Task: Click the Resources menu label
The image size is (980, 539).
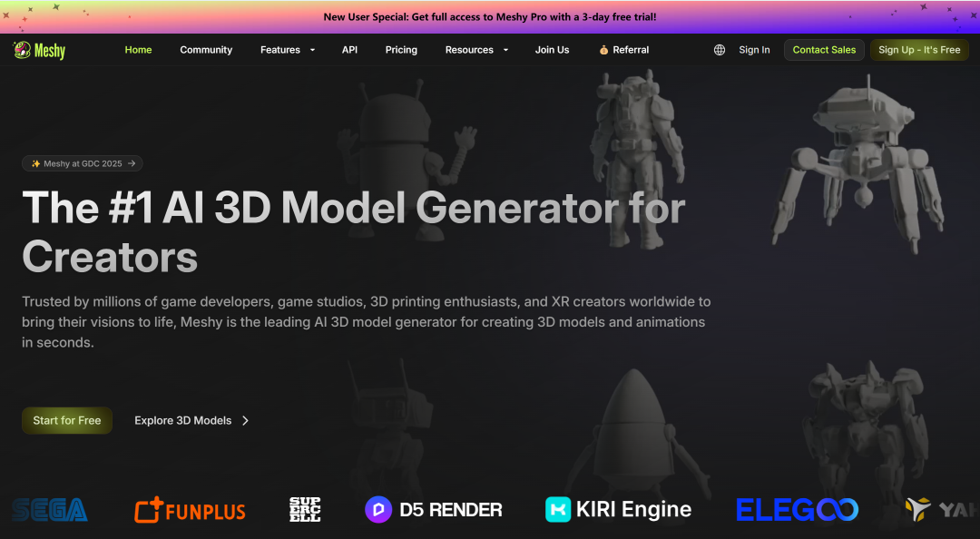Action: pos(469,50)
